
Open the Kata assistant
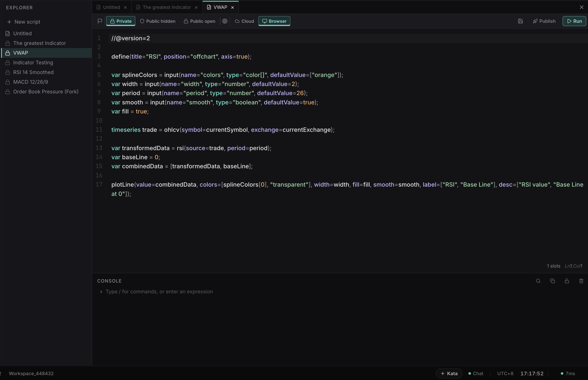pos(449,374)
